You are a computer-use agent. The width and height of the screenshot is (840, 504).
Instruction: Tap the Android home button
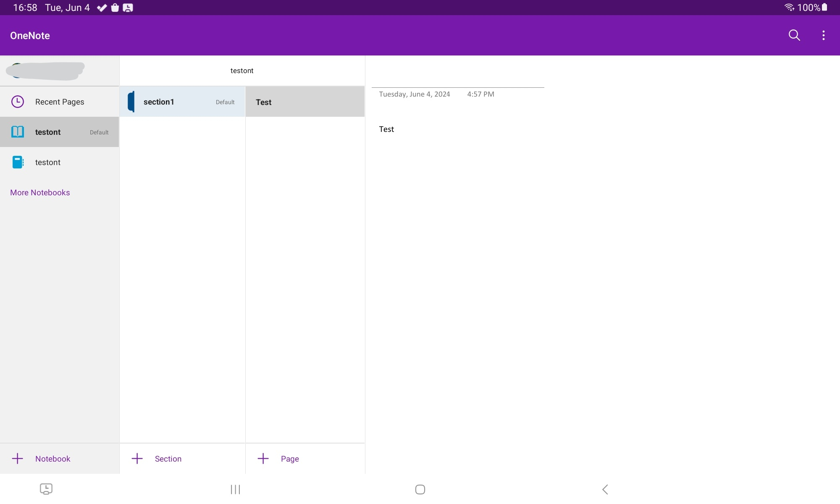pos(420,489)
